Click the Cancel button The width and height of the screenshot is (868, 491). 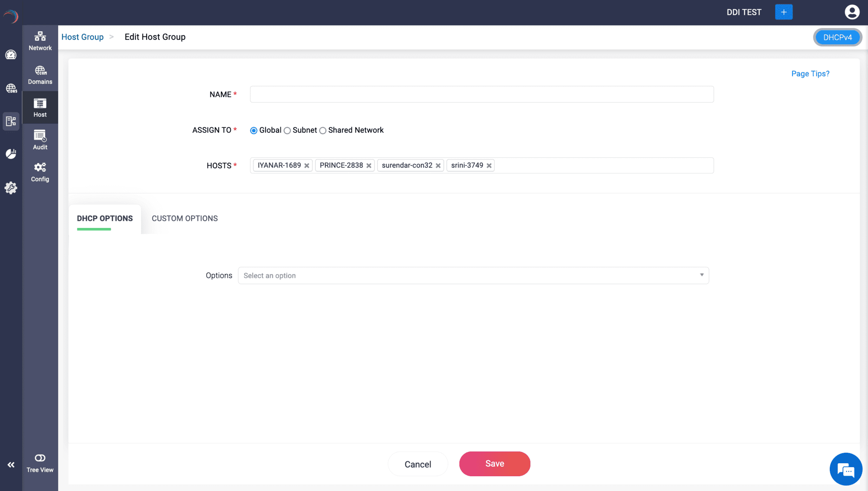418,464
